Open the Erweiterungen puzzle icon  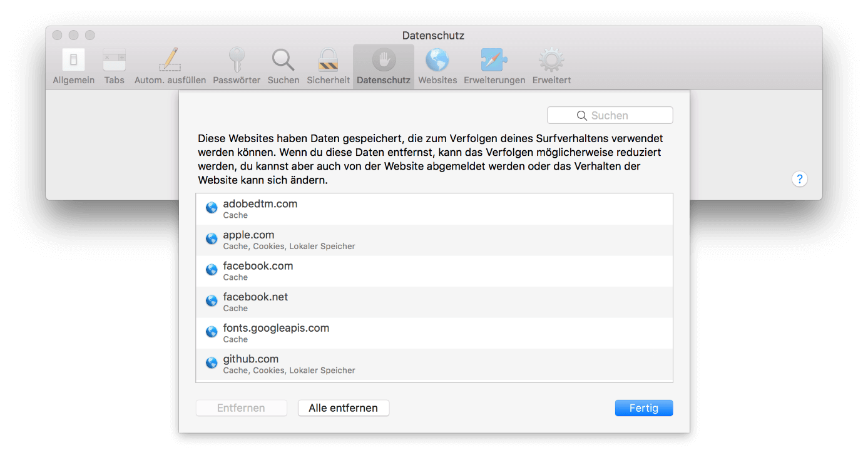(494, 60)
